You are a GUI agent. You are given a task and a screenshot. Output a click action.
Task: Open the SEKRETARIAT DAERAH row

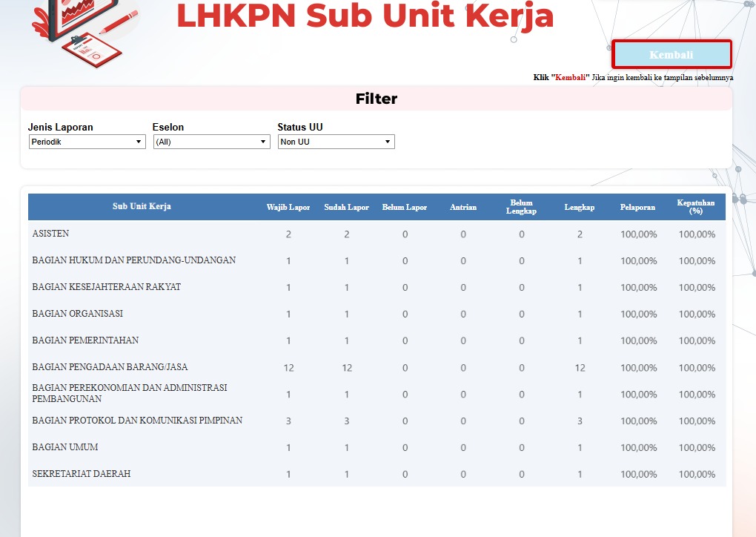click(x=82, y=474)
